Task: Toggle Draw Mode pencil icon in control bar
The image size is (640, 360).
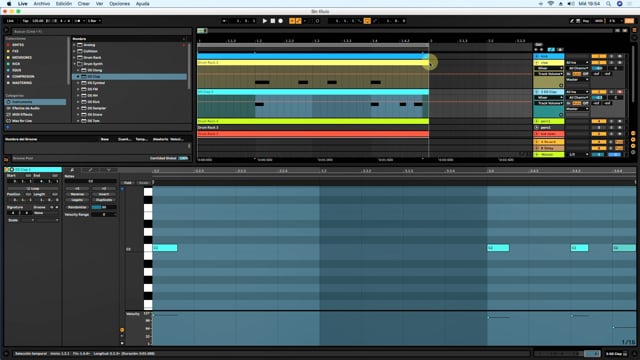Action: tap(572, 21)
